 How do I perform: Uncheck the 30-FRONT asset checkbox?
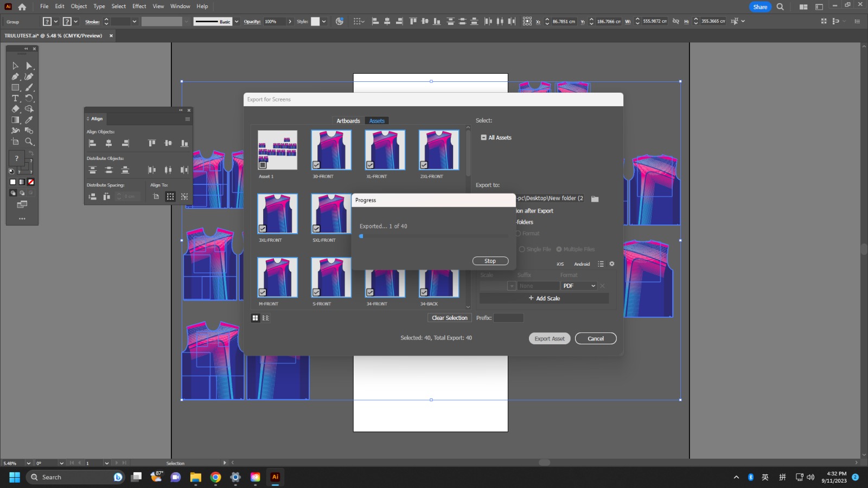tap(316, 165)
